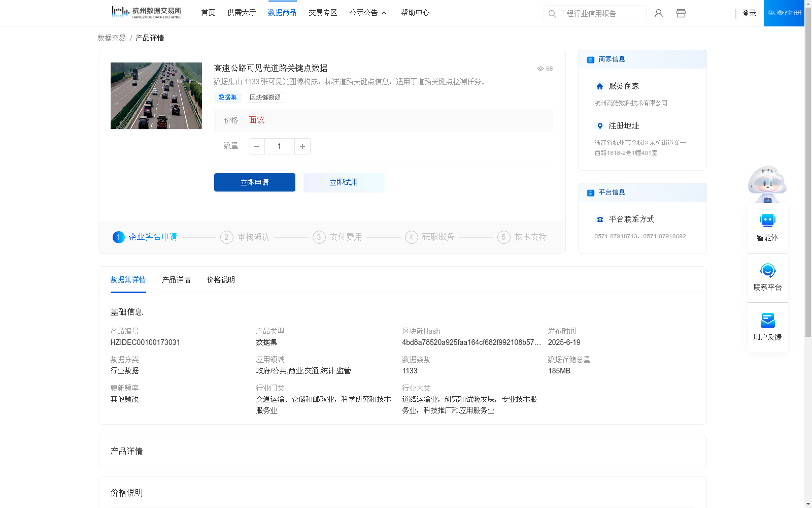Image resolution: width=812 pixels, height=508 pixels.
Task: Open the 联系平台 headset icon
Action: pyautogui.click(x=768, y=270)
